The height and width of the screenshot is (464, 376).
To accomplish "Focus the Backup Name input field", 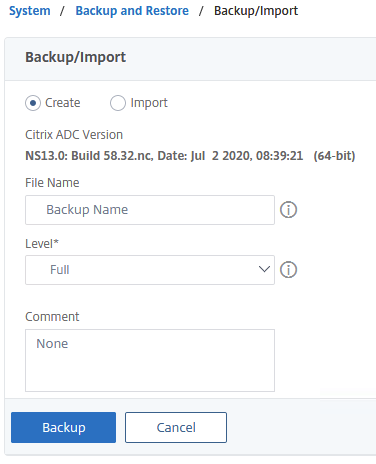I will tap(150, 210).
